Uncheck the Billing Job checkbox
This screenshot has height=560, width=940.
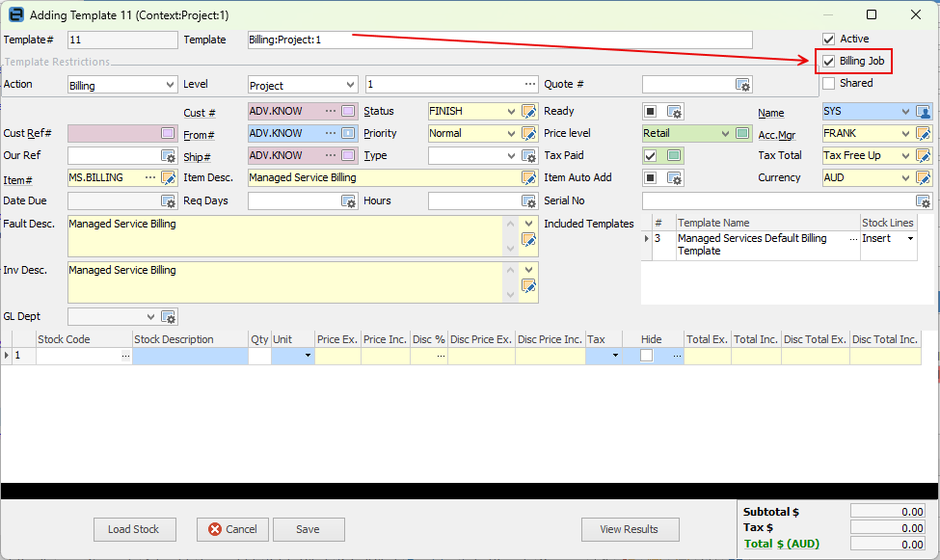tap(828, 61)
